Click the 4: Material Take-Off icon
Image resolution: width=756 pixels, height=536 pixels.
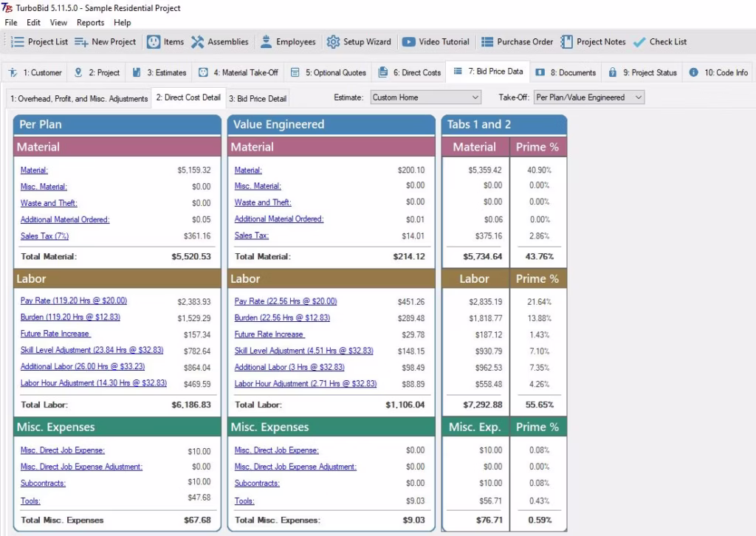(204, 72)
